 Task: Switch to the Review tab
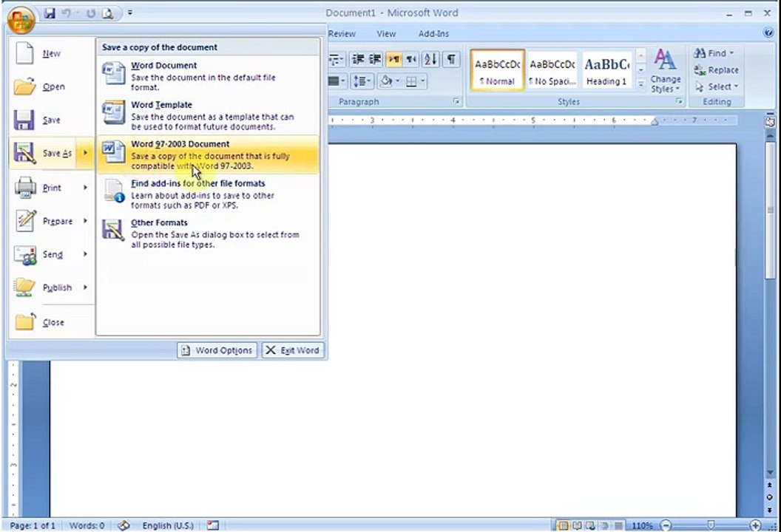pos(342,34)
